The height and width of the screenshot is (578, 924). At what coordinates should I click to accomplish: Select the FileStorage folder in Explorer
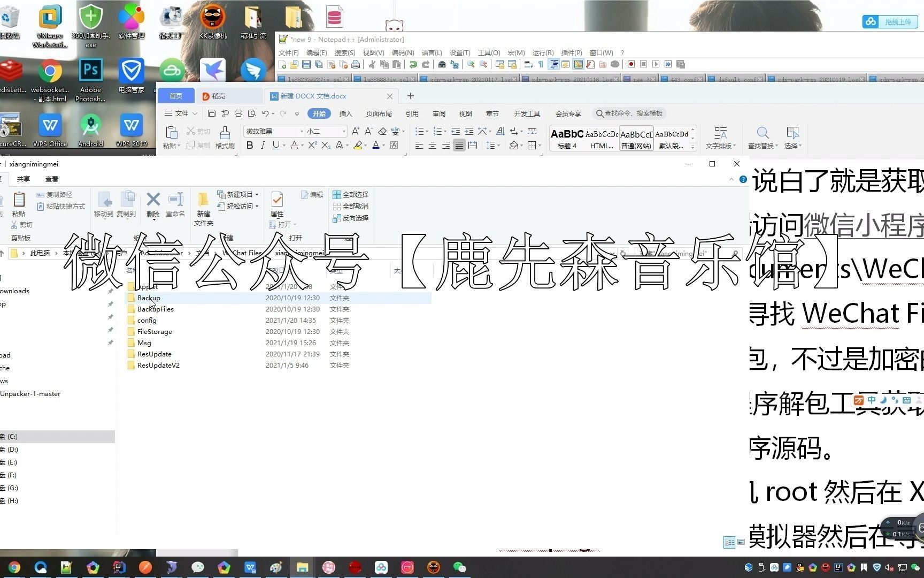(155, 331)
